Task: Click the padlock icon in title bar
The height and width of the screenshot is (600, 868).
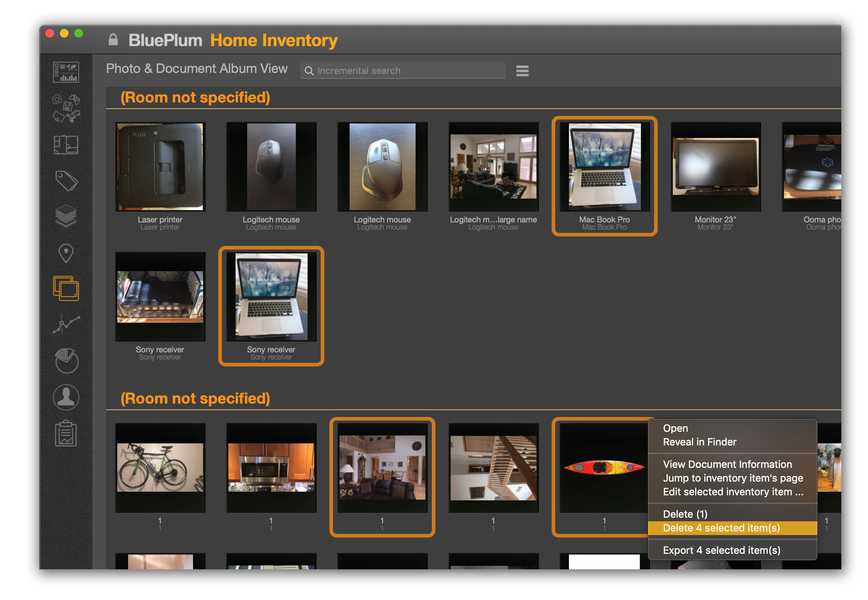Action: click(113, 39)
